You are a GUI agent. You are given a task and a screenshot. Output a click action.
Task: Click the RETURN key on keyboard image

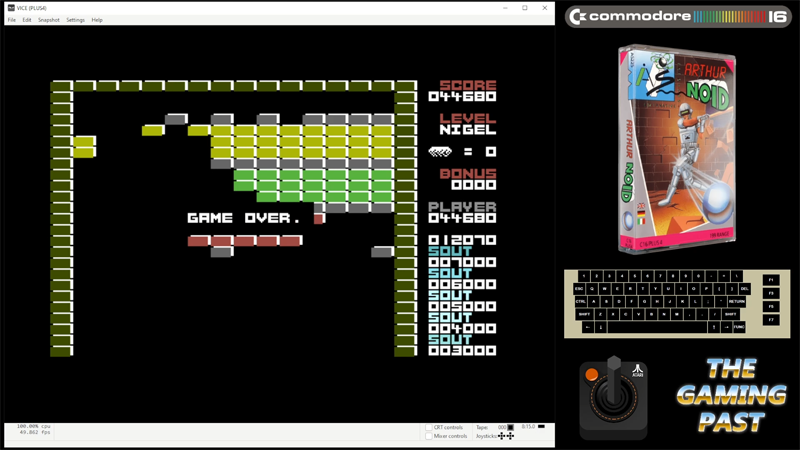pyautogui.click(x=737, y=302)
